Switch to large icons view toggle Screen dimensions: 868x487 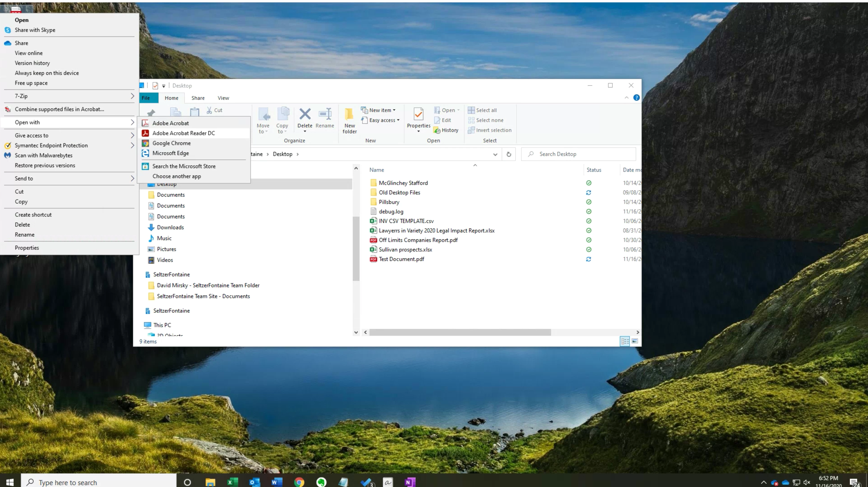pyautogui.click(x=634, y=341)
